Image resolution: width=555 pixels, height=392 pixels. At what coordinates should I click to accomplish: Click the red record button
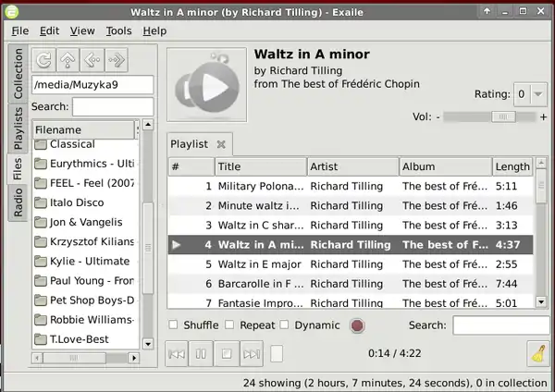(x=357, y=325)
